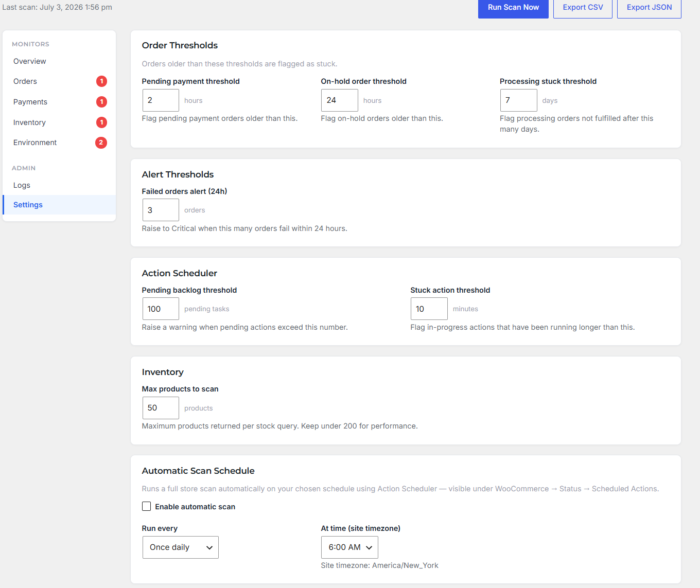Image resolution: width=700 pixels, height=588 pixels.
Task: Click the 'ADMIN' sidebar section label
Action: [24, 168]
